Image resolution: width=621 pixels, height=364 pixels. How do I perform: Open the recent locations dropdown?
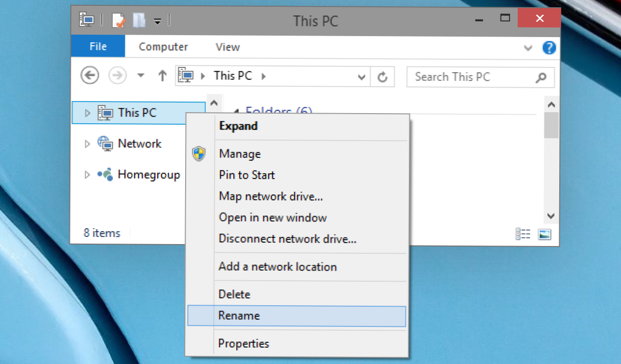point(141,76)
